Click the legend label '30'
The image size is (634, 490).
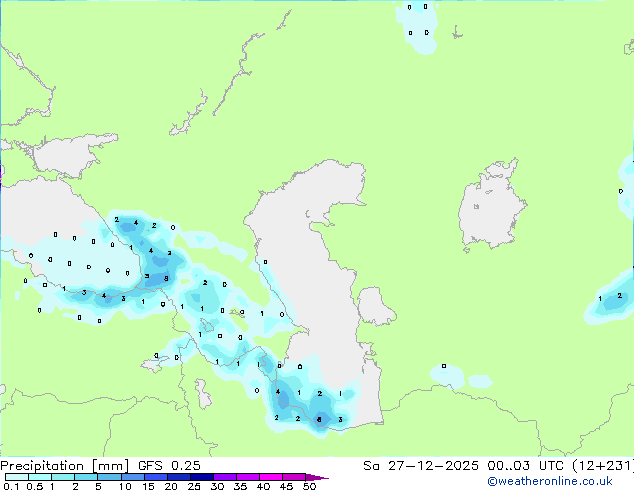tap(217, 486)
